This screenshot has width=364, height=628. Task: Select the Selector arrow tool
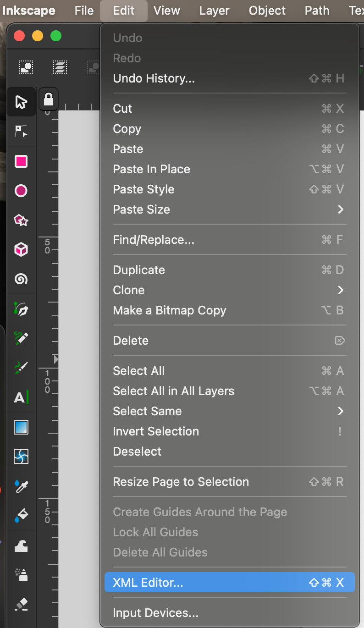pos(21,102)
